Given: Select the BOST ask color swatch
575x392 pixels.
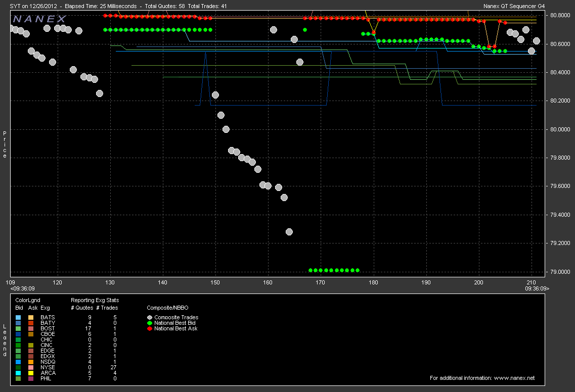Looking at the screenshot, I should (31, 329).
